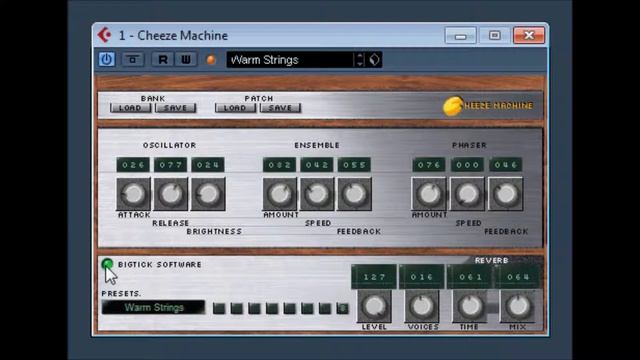Select the third preset slot square
Image resolution: width=640 pixels, height=360 pixels.
[254, 308]
